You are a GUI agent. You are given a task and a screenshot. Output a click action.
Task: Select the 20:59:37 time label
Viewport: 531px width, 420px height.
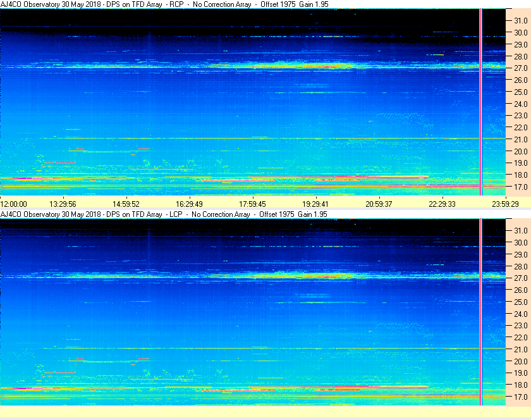point(379,204)
